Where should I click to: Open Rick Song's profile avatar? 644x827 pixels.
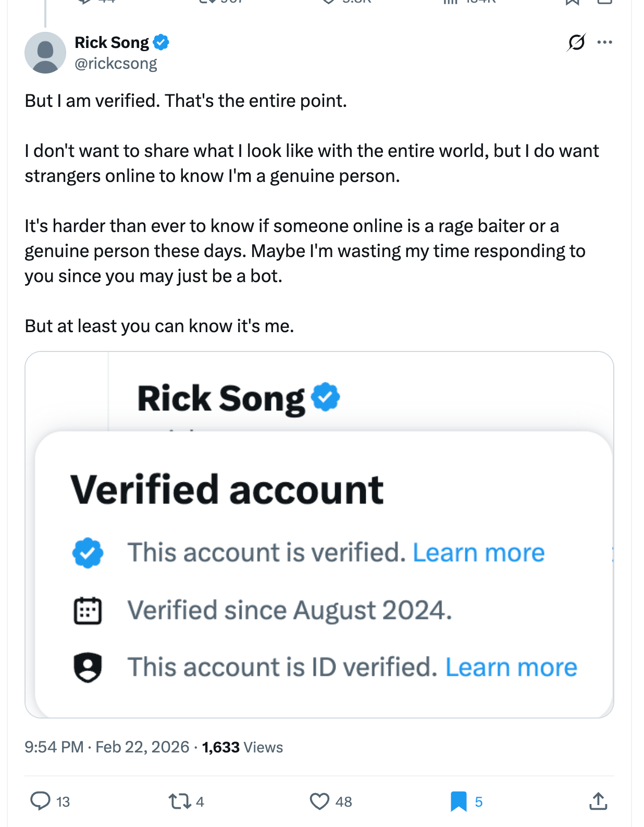click(x=45, y=53)
